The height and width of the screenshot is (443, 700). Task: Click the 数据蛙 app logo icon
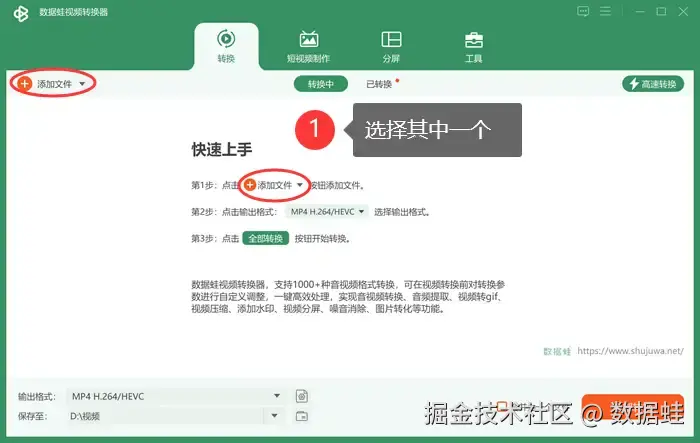21,13
